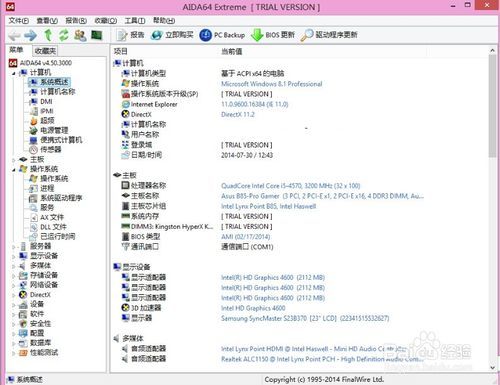Click the Internet Explorer icon in the list
This screenshot has width=500, height=385.
125,104
